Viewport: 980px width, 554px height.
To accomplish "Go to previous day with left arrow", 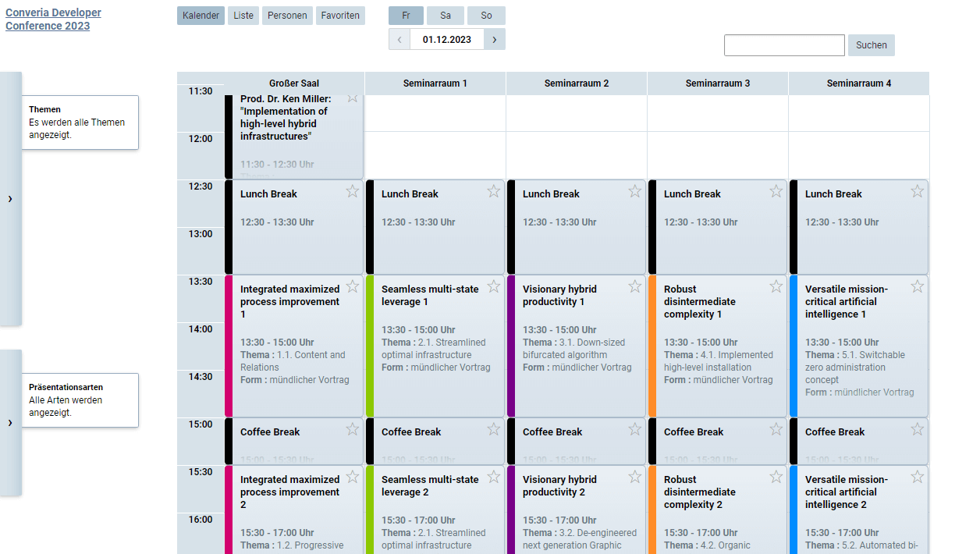I will click(399, 39).
